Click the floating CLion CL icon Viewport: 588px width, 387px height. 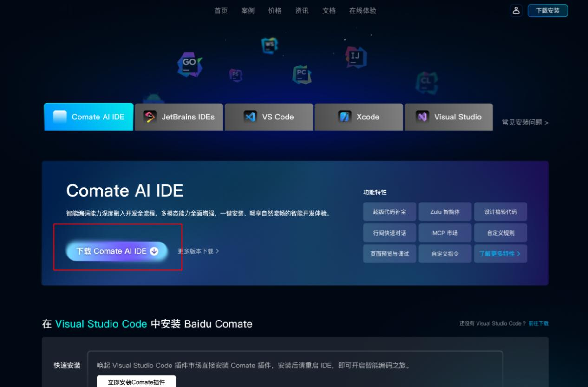point(426,82)
